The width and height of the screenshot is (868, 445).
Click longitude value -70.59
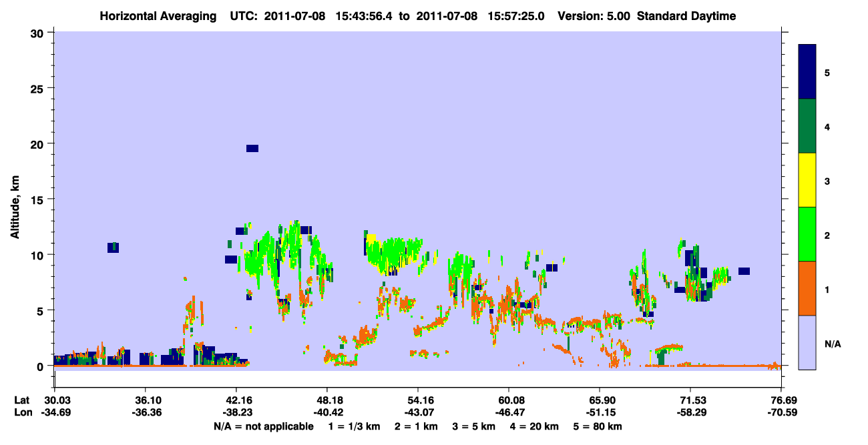pyautogui.click(x=781, y=413)
